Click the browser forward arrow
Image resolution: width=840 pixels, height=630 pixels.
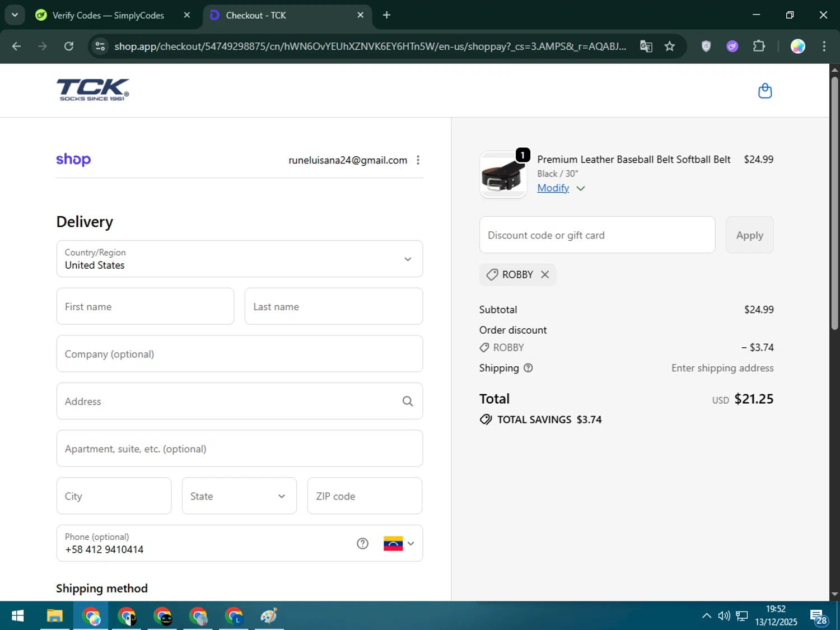click(43, 46)
